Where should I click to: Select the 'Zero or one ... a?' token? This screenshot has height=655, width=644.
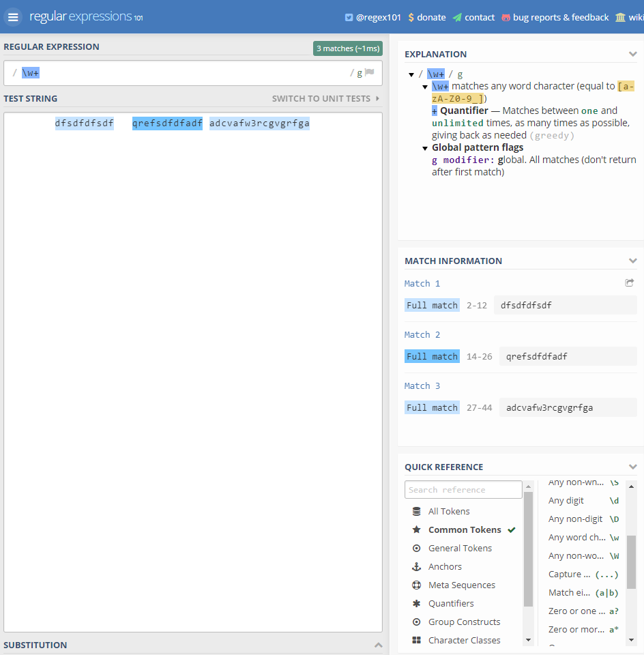click(x=583, y=611)
